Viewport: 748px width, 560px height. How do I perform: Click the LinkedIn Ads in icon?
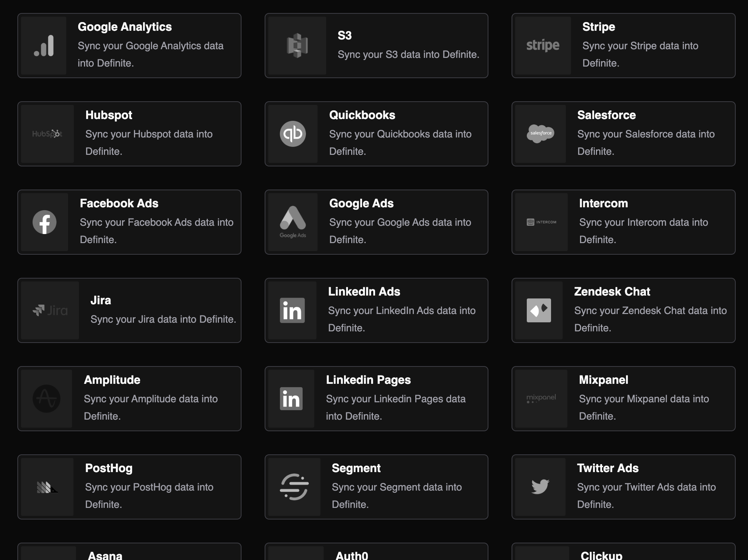292,310
